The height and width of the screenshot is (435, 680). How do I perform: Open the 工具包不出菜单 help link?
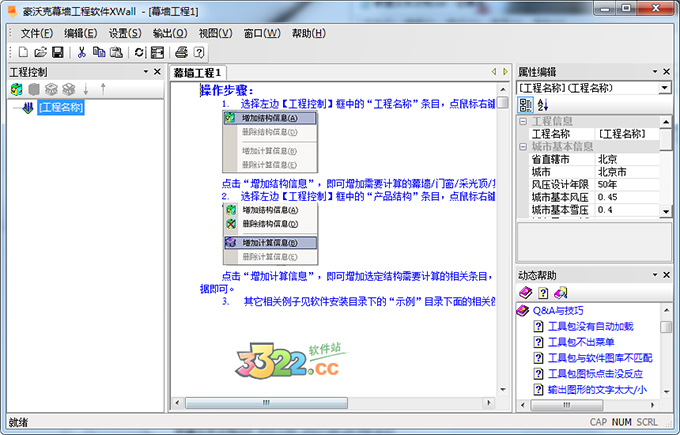[581, 342]
